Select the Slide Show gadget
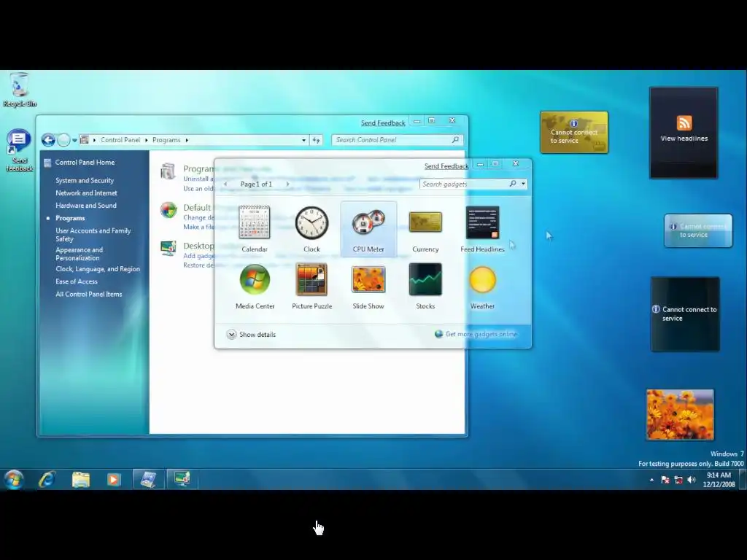The height and width of the screenshot is (560, 747). coord(368,286)
